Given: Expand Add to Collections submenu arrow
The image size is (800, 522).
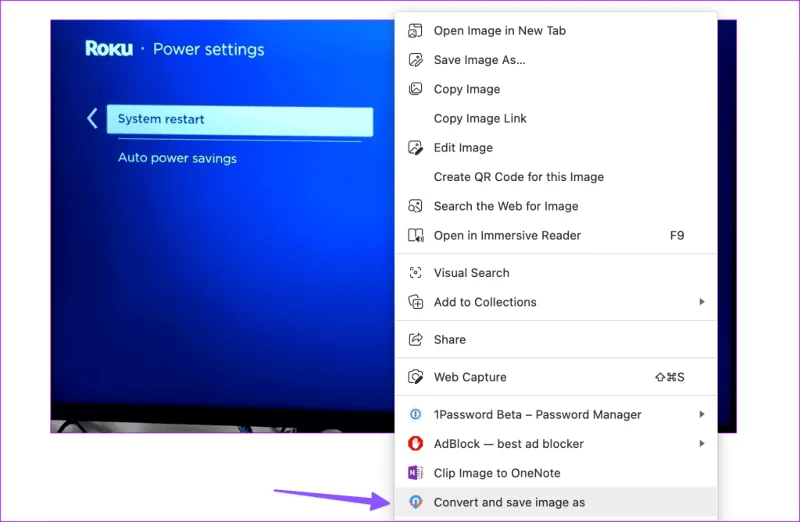Looking at the screenshot, I should pyautogui.click(x=702, y=302).
